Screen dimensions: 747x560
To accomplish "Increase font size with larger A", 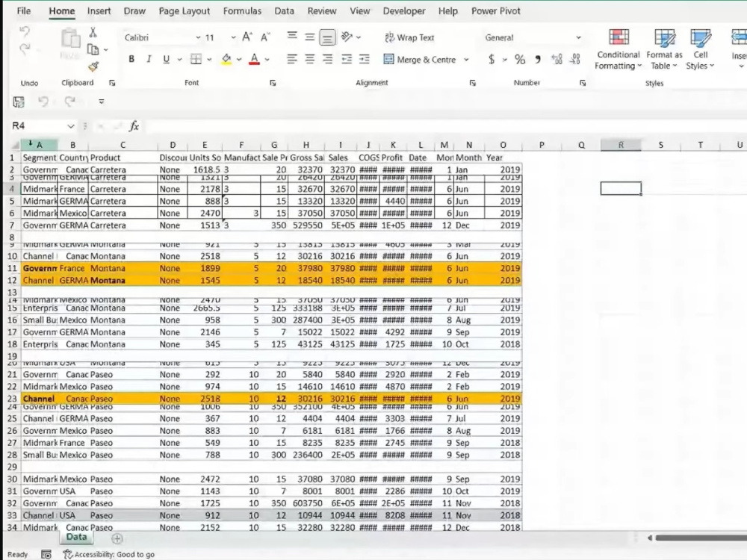I will [247, 37].
